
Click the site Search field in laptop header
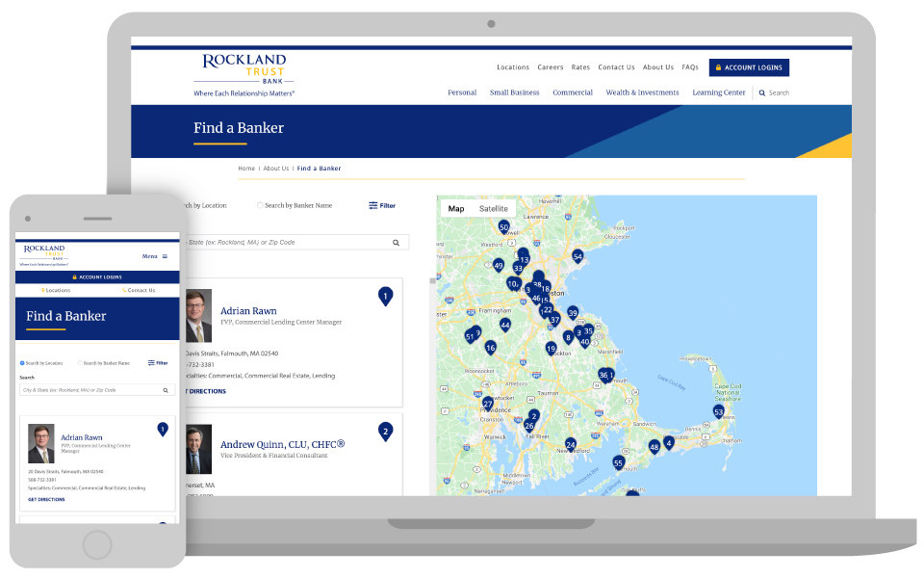click(774, 93)
